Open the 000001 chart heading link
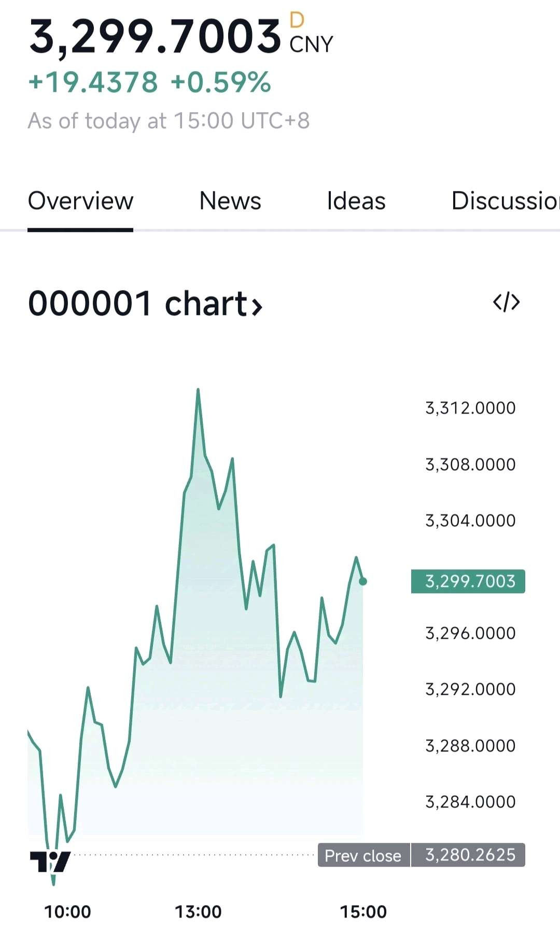 click(x=145, y=304)
